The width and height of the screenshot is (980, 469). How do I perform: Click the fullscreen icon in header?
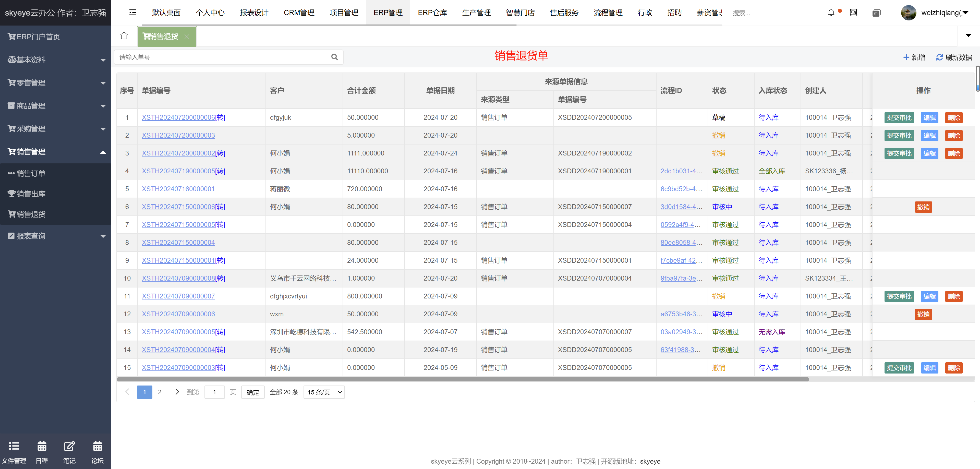[853, 13]
